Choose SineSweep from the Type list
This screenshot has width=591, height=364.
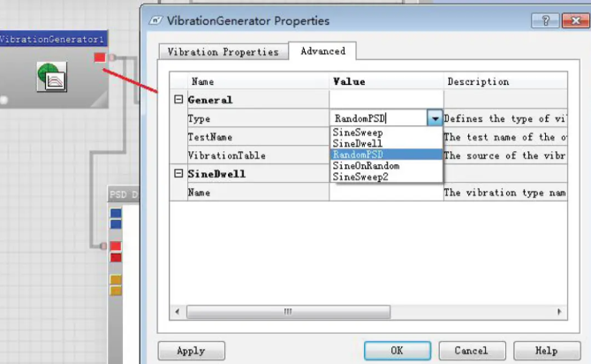[358, 132]
